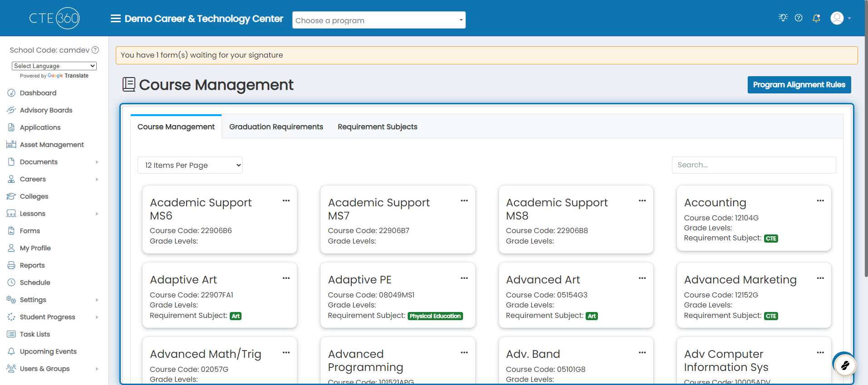Viewport: 868px width, 385px height.
Task: Open options menu for Accounting card
Action: 820,200
